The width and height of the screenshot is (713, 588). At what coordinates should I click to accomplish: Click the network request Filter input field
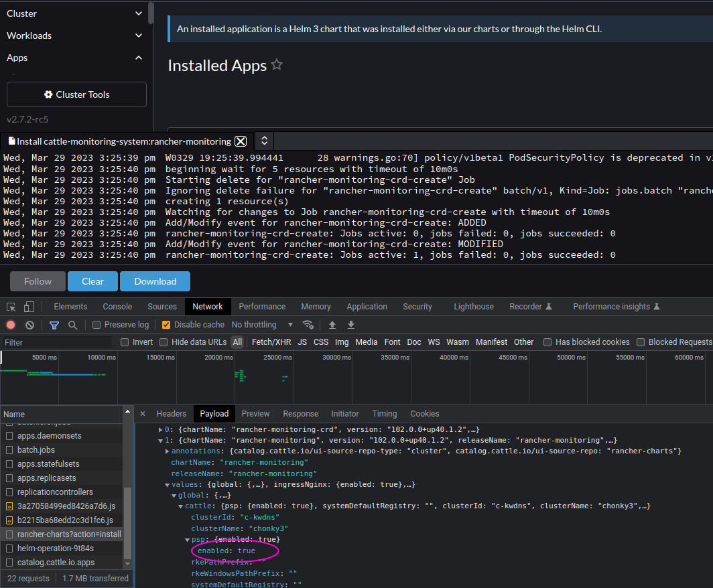(x=57, y=342)
